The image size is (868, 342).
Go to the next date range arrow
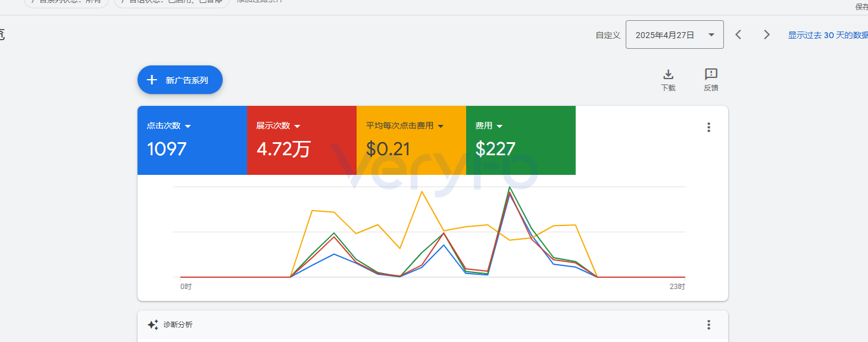(x=767, y=34)
